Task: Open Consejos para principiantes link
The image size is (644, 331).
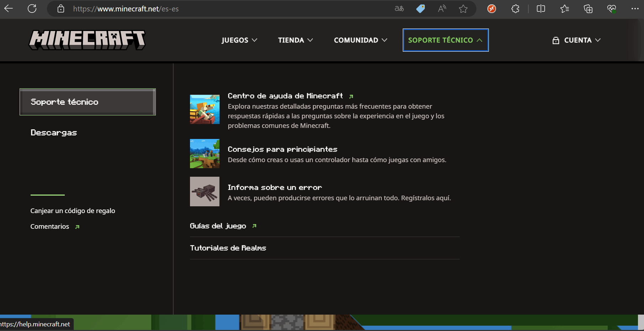Action: 283,149
